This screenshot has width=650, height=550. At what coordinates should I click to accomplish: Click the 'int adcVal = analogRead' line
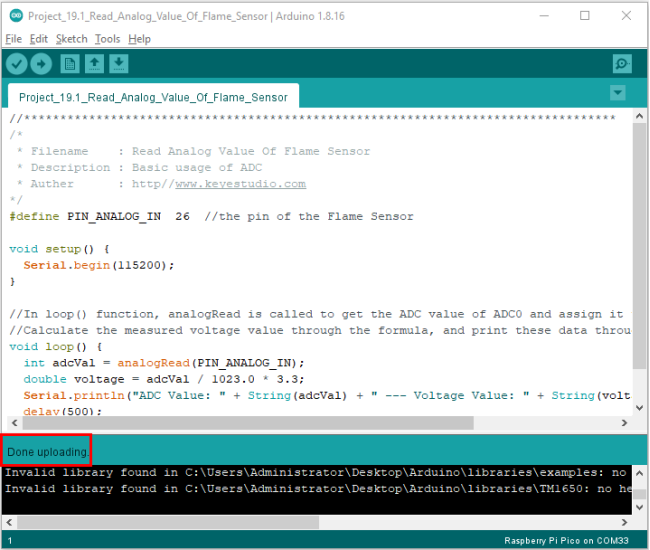click(164, 363)
